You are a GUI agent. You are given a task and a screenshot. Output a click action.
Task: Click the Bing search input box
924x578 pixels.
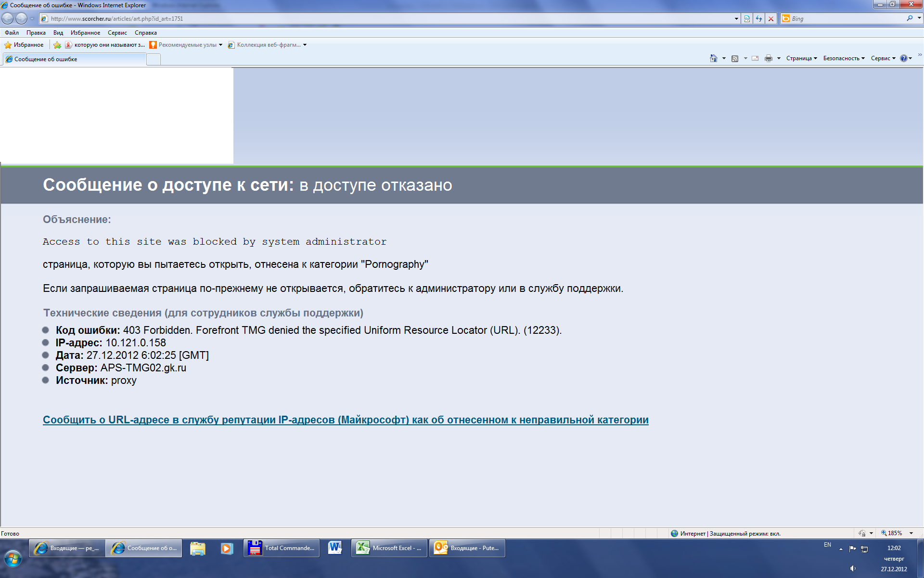847,19
